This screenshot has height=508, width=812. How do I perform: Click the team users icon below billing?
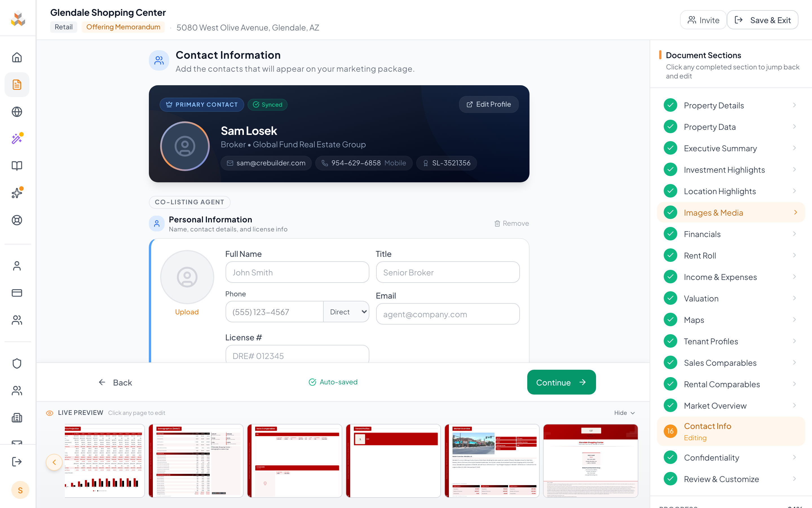17,320
